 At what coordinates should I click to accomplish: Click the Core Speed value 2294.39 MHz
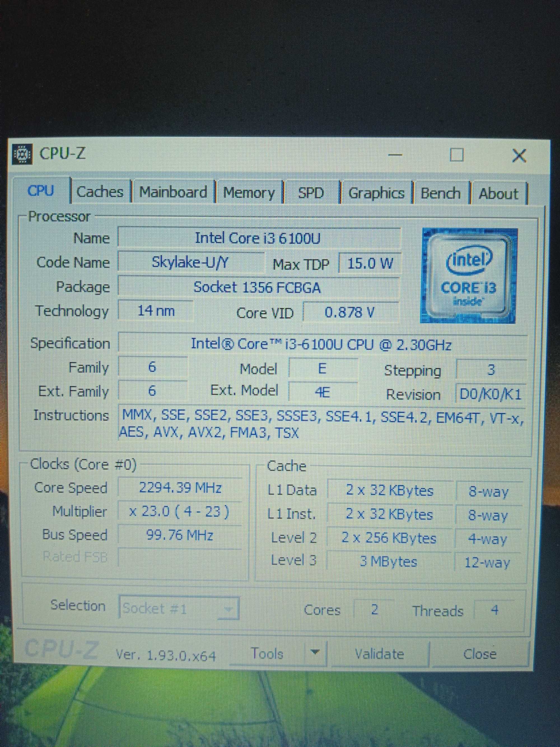point(180,488)
